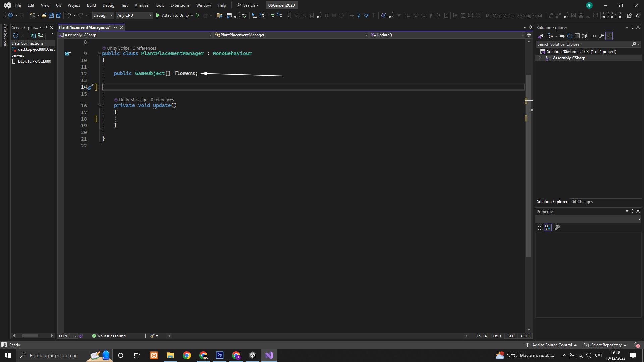Click the Server Explorer horizontal scrollbar thumb
Image resolution: width=644 pixels, height=362 pixels.
tap(30, 336)
